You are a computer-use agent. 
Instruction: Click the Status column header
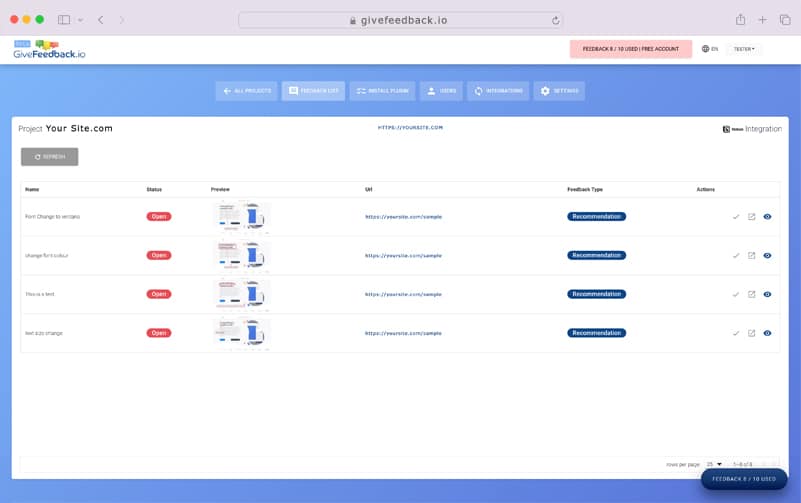(154, 189)
